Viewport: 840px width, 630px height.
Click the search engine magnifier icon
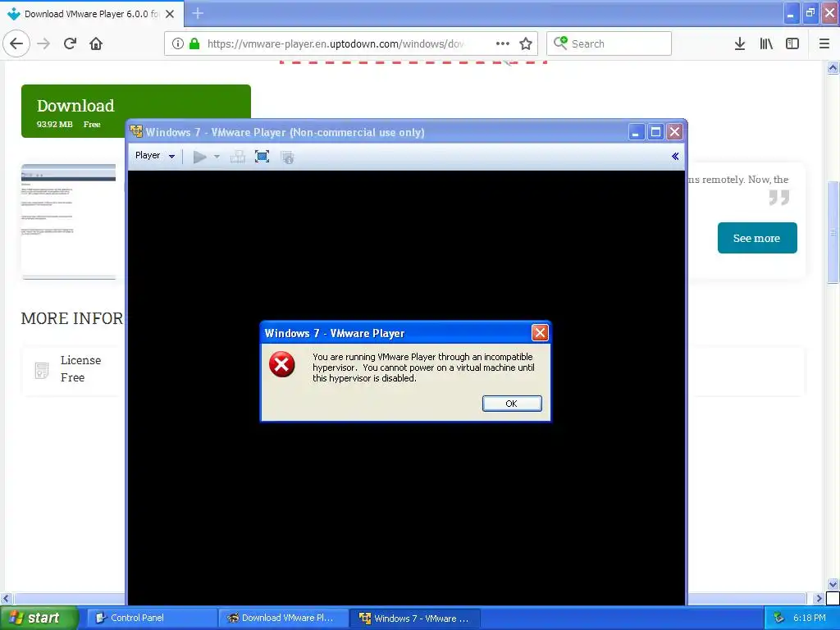560,43
